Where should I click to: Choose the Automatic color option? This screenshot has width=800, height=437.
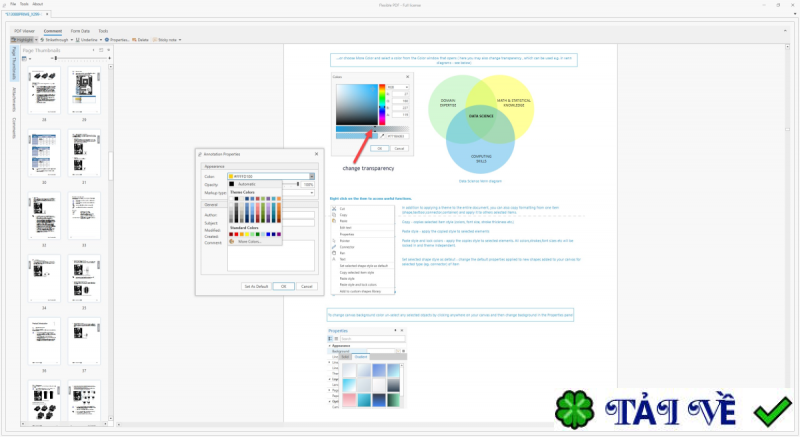point(255,184)
